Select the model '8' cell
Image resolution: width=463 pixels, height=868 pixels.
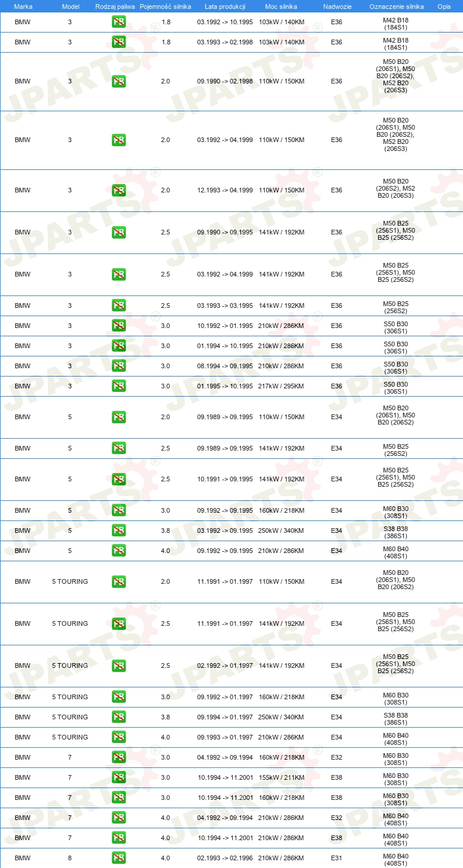tap(70, 859)
